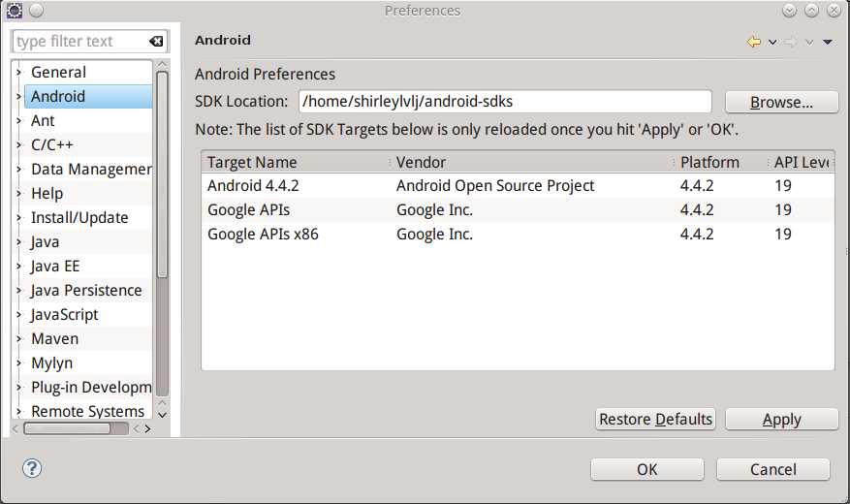Sort by the Target Name column header
Viewport: 850px width, 504px height.
[296, 162]
